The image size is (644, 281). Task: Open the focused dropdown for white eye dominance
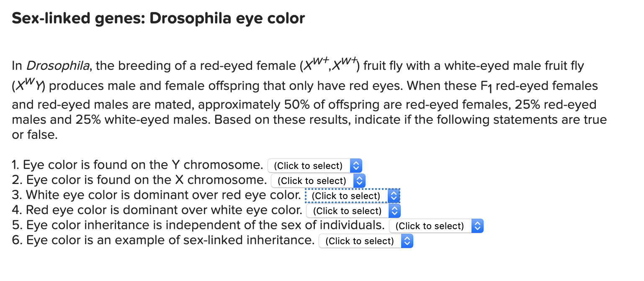tap(353, 196)
